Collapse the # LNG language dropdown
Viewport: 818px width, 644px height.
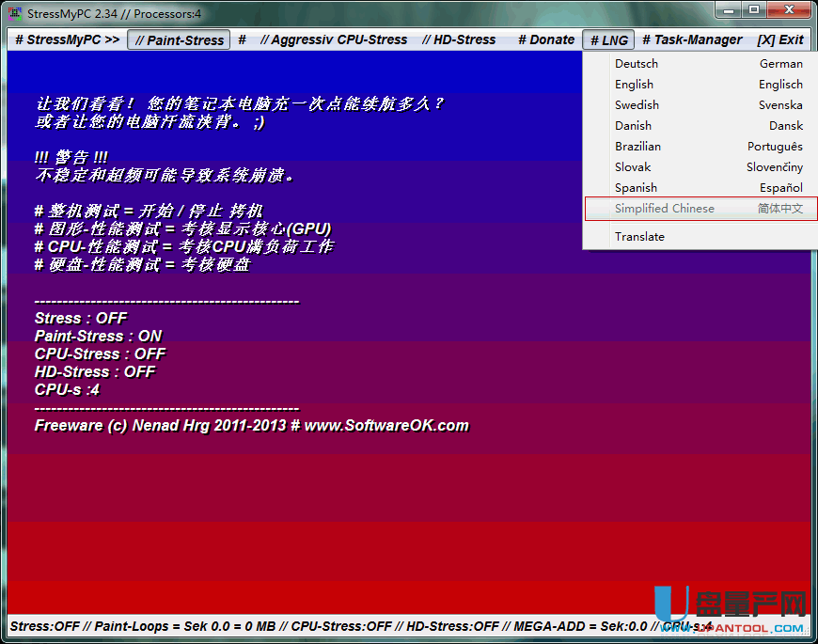coord(608,39)
